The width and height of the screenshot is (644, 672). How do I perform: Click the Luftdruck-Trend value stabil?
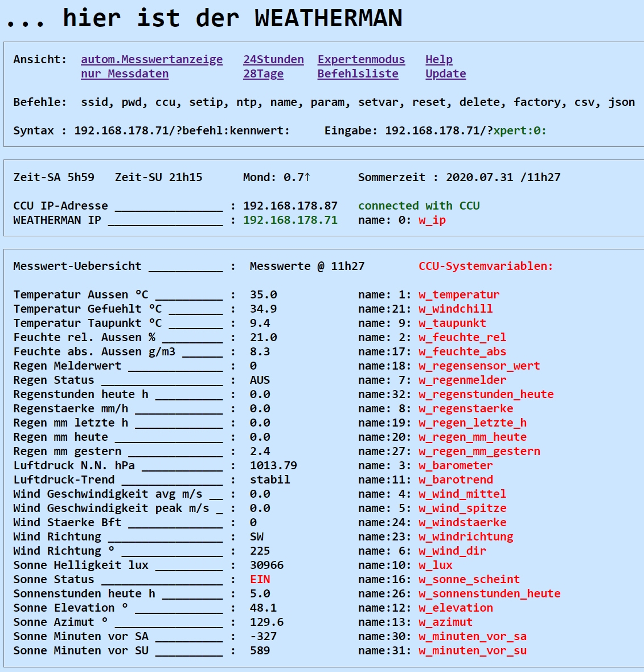click(270, 480)
